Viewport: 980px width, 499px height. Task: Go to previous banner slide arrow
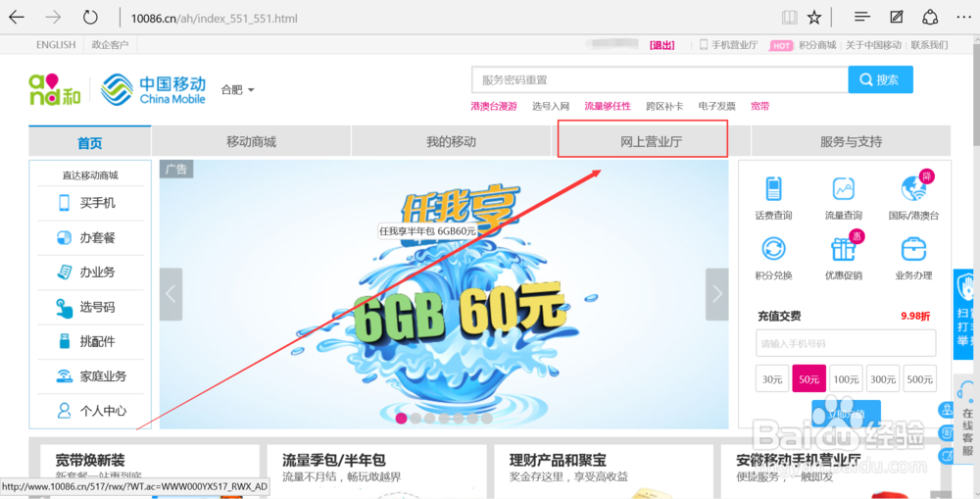[171, 294]
